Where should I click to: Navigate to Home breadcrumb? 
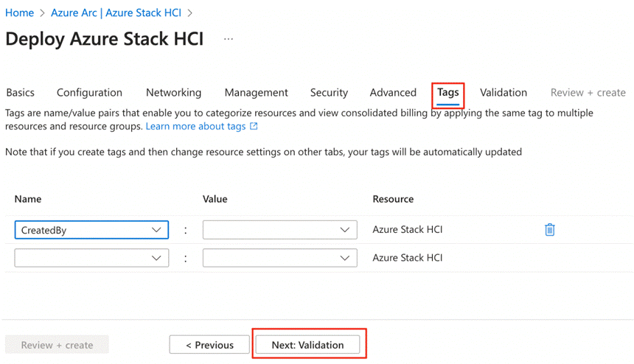[x=19, y=13]
